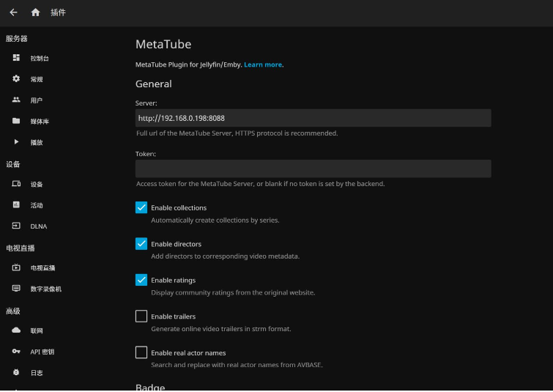Image resolution: width=553 pixels, height=392 pixels.
Task: Open the 活动 activity menu item
Action: tap(37, 206)
